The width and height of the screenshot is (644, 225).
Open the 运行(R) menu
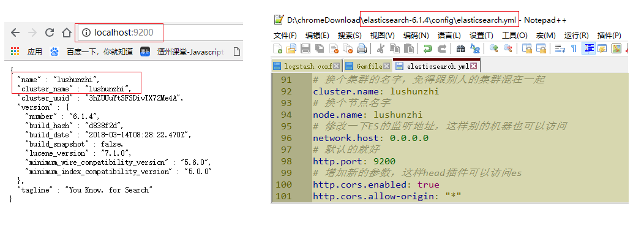point(576,36)
